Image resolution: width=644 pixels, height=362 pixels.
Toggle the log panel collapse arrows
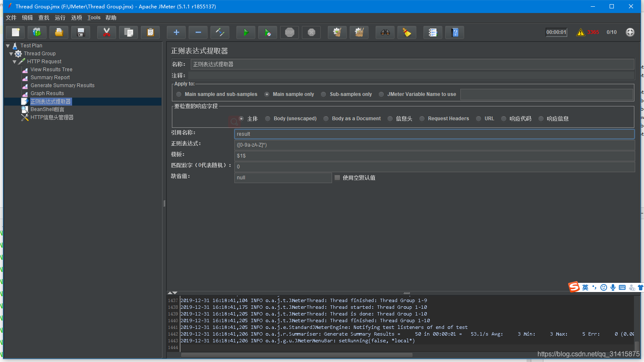pyautogui.click(x=172, y=293)
